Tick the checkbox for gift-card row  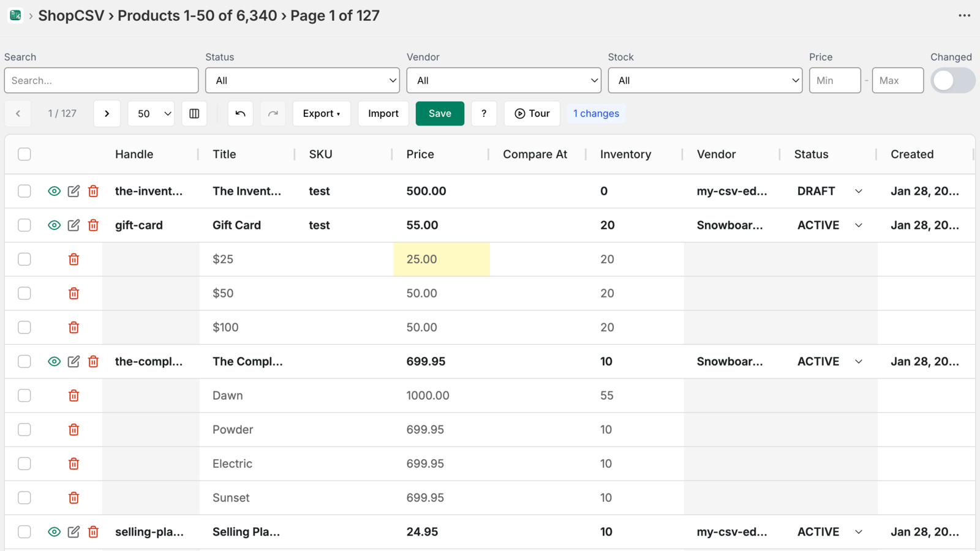tap(24, 225)
